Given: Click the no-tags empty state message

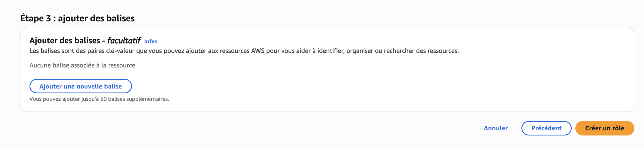Looking at the screenshot, I should tap(82, 65).
